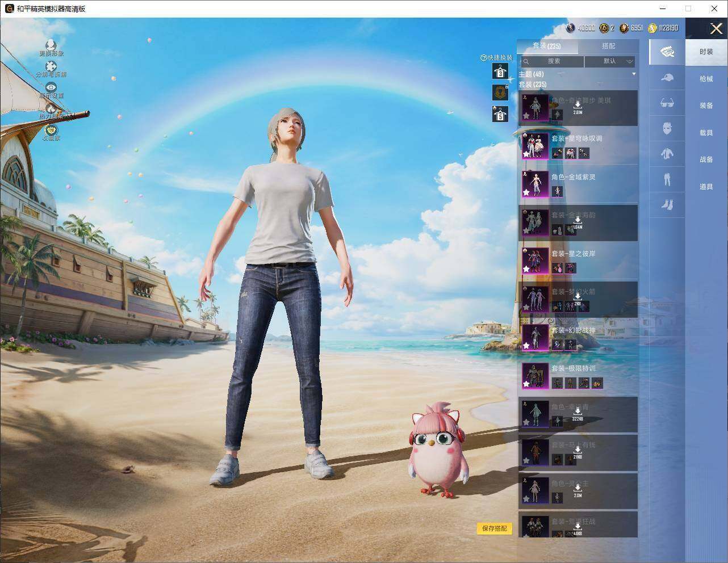Favorite star on 套装-极限特训
728x563 pixels.
click(526, 384)
